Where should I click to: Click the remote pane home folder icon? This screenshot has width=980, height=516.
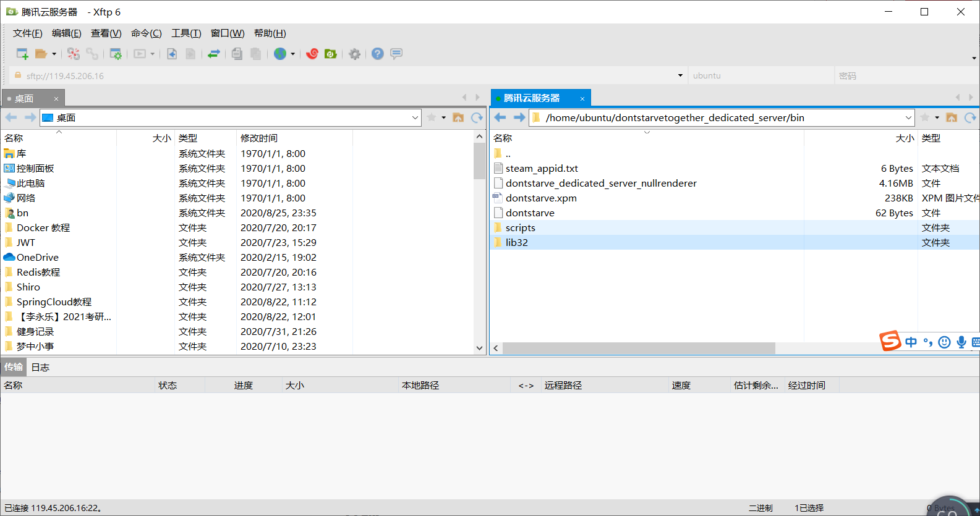pos(952,117)
